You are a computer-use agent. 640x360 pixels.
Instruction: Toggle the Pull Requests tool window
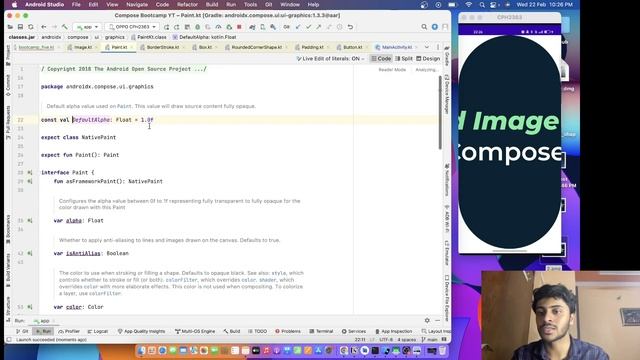(8, 122)
